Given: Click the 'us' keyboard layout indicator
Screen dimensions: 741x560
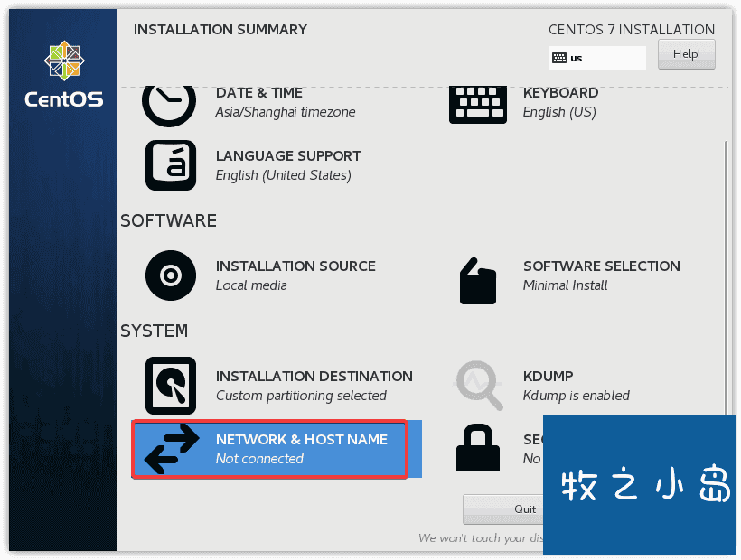Looking at the screenshot, I should point(596,58).
